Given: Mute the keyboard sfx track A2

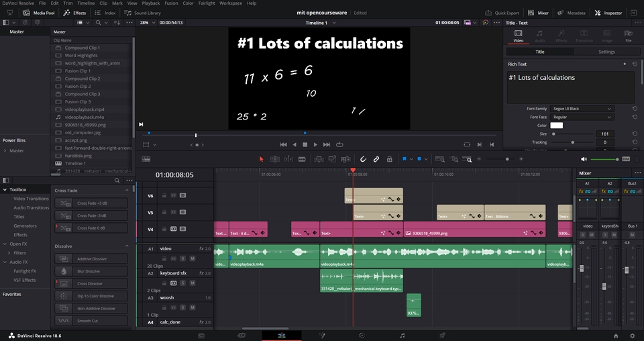Looking at the screenshot, I should (x=193, y=283).
